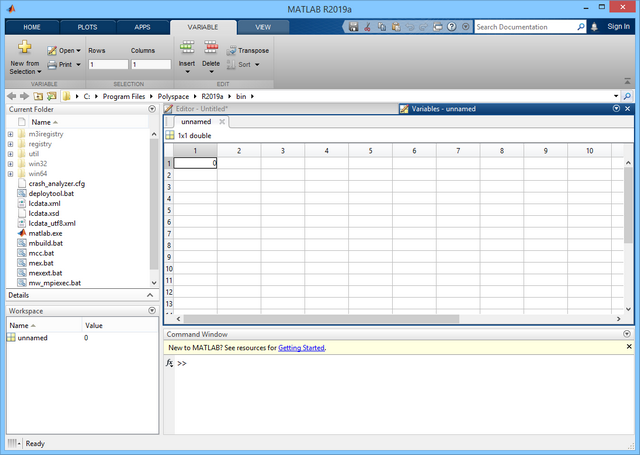Click Sign In

coord(618,27)
